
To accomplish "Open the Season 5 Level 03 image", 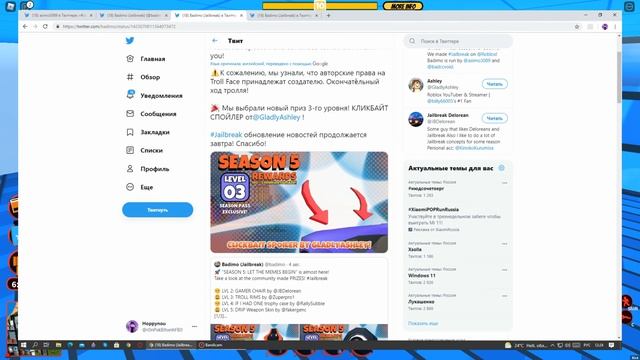I will (x=299, y=202).
